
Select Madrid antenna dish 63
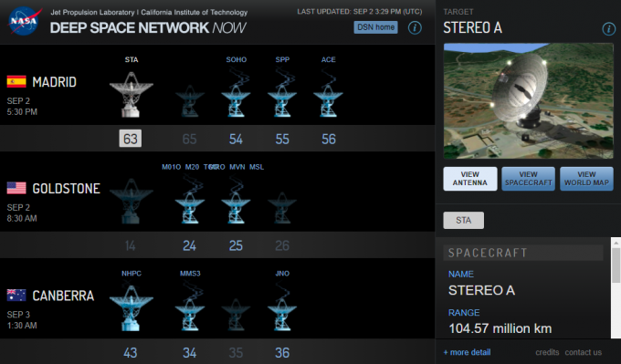click(132, 94)
